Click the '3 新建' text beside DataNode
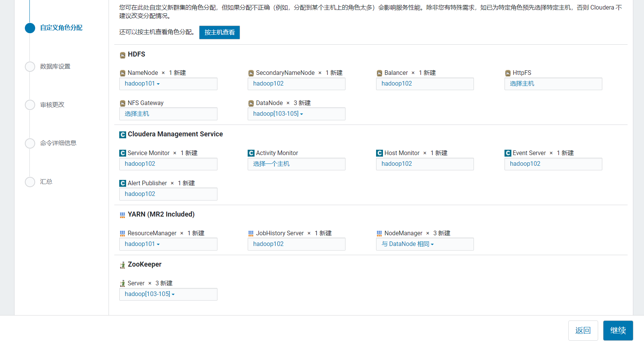The image size is (644, 343). click(302, 103)
